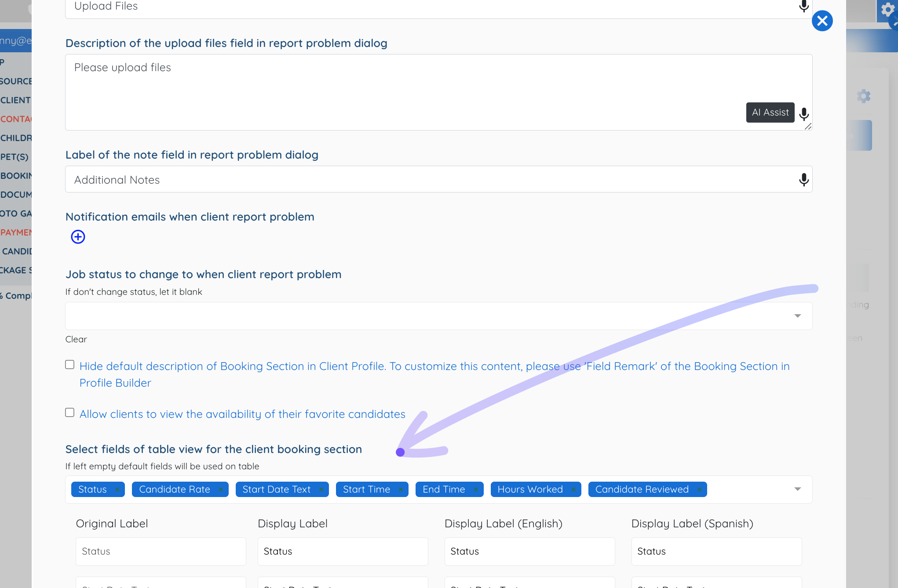Screen dimensions: 898x588
Task: Click the microphone in Upload Files field
Action: tap(803, 6)
